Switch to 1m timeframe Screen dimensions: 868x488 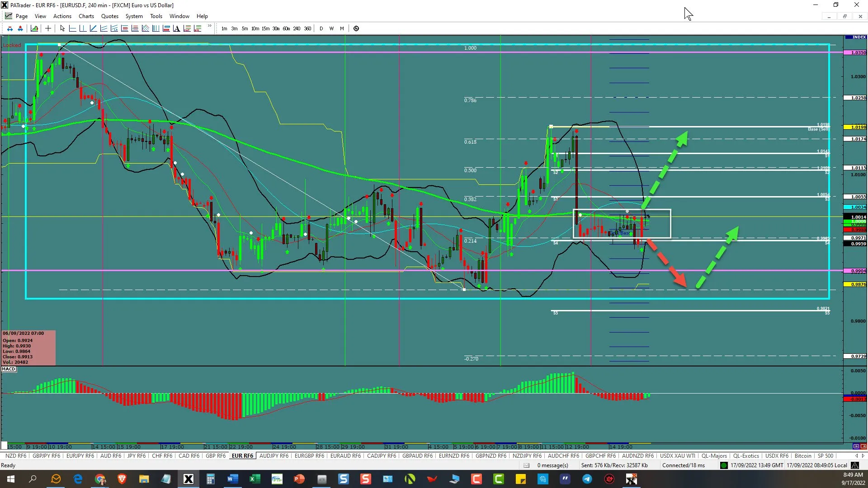tap(224, 28)
